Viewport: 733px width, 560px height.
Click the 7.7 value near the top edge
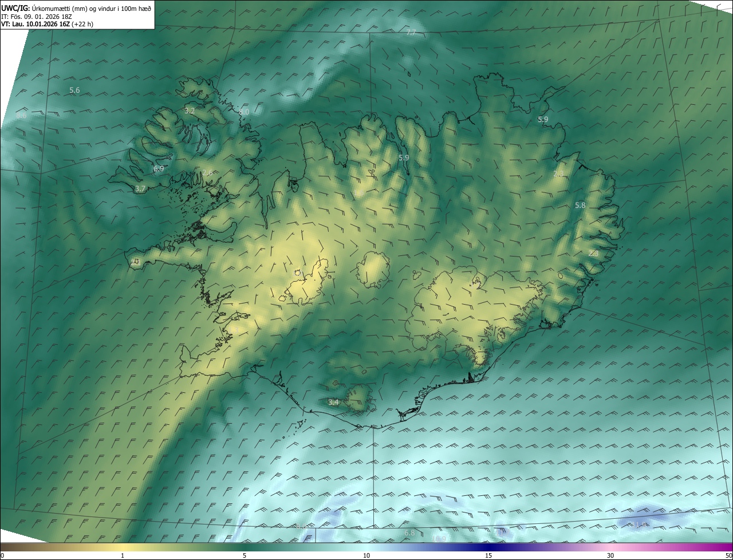coord(411,33)
